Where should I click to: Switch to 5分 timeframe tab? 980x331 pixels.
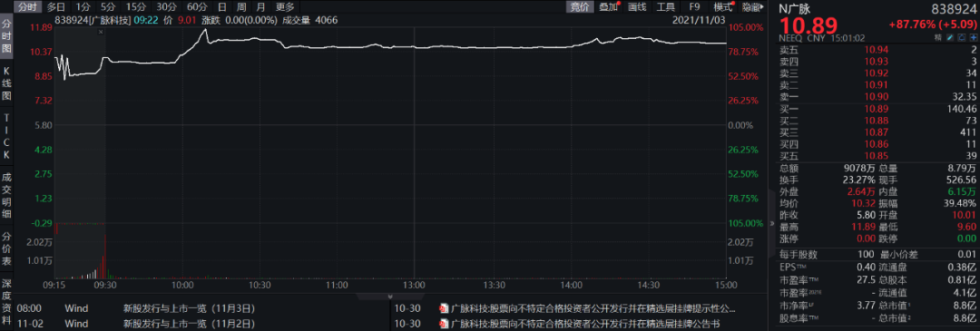(108, 7)
